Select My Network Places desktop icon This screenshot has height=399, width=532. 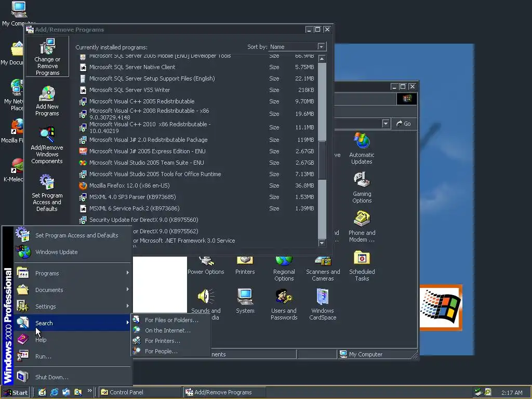tap(14, 95)
